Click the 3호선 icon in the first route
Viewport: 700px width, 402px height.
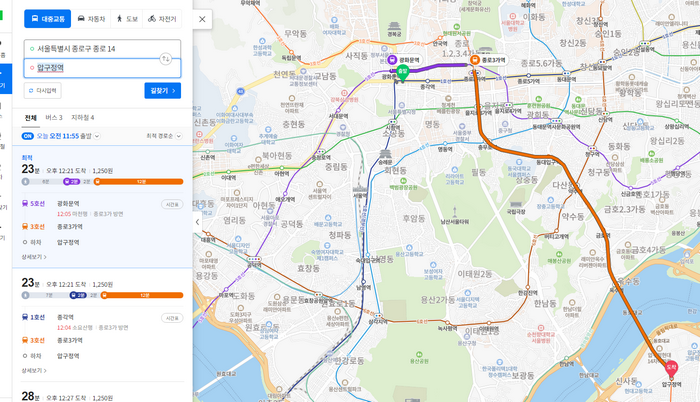(25, 226)
